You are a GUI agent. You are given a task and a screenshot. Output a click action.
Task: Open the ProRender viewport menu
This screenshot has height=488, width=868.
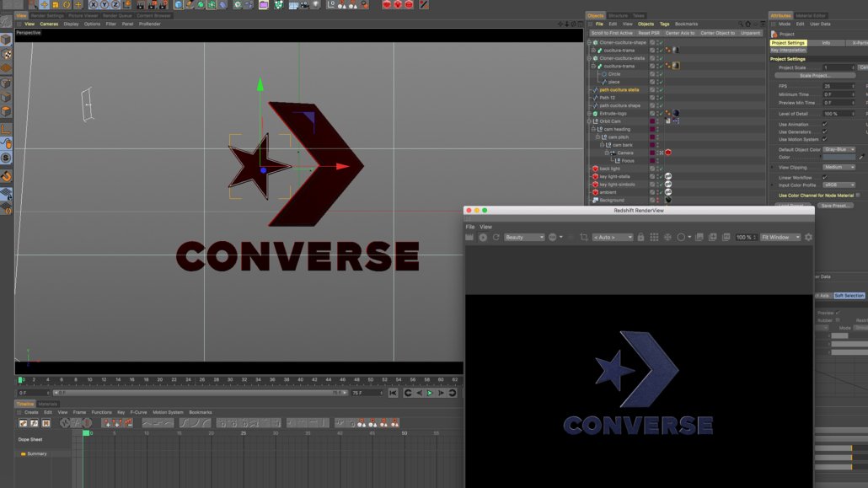tap(149, 24)
